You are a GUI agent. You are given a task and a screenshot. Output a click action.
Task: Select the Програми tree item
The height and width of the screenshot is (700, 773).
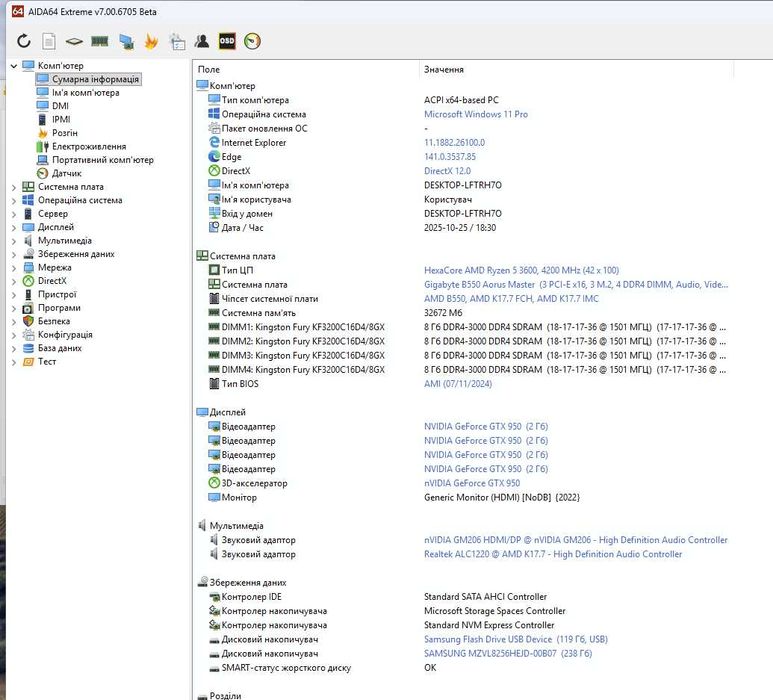coord(59,308)
